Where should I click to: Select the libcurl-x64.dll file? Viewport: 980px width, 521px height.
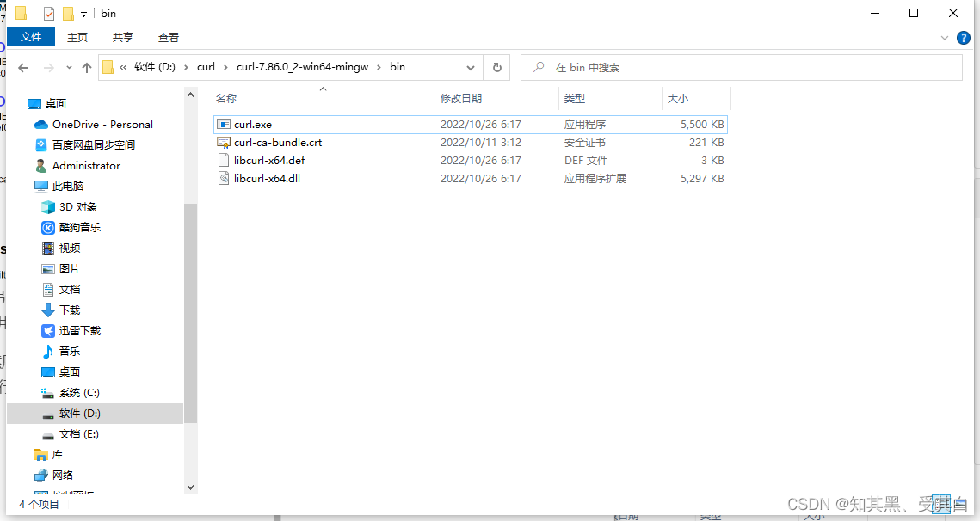[269, 178]
